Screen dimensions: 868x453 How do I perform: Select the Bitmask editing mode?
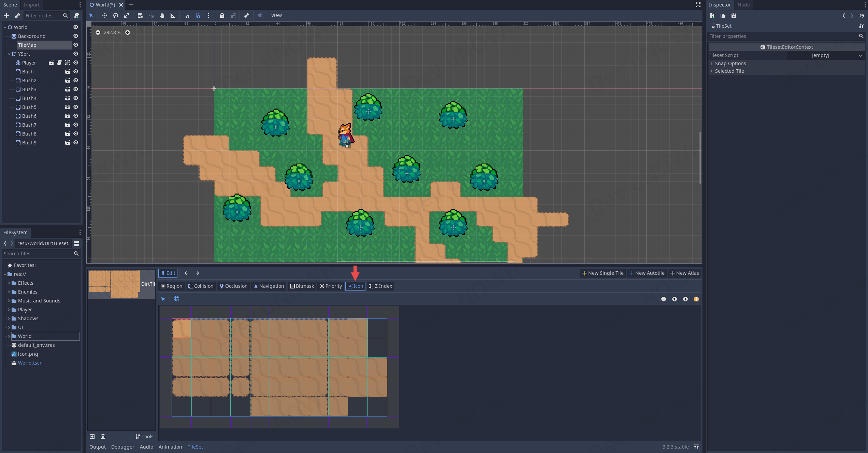coord(302,286)
